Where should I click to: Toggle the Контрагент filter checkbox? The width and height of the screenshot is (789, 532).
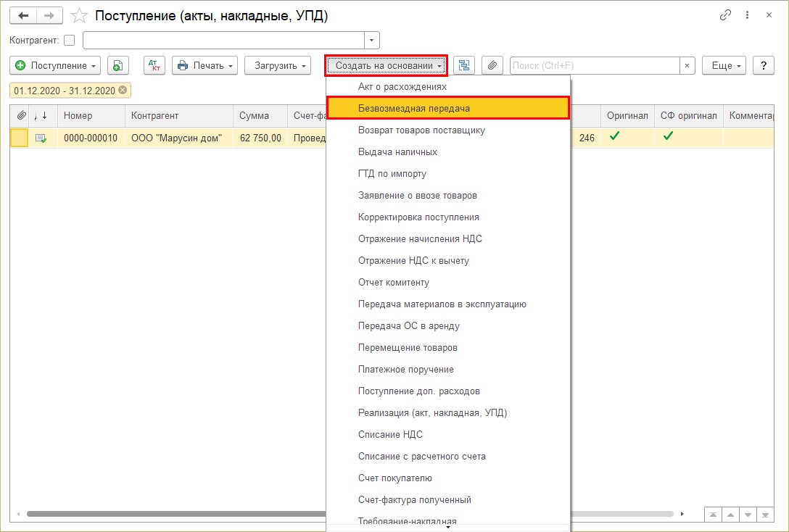tap(70, 41)
